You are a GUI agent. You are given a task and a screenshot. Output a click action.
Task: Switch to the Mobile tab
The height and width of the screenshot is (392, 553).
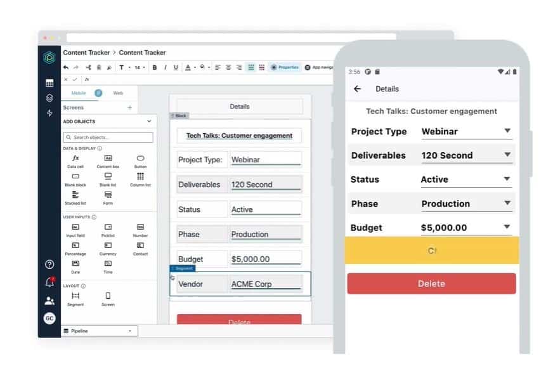[x=79, y=93]
